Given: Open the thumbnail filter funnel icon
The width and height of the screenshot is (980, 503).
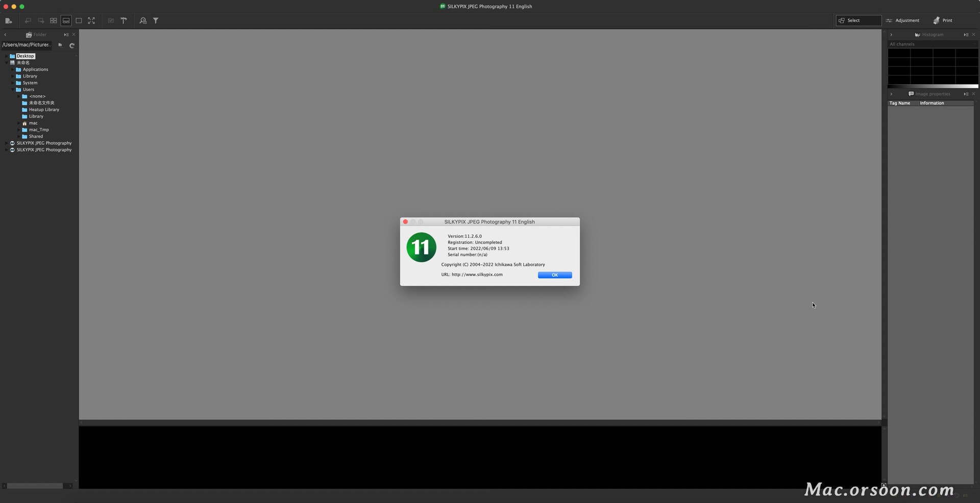Looking at the screenshot, I should click(x=156, y=21).
